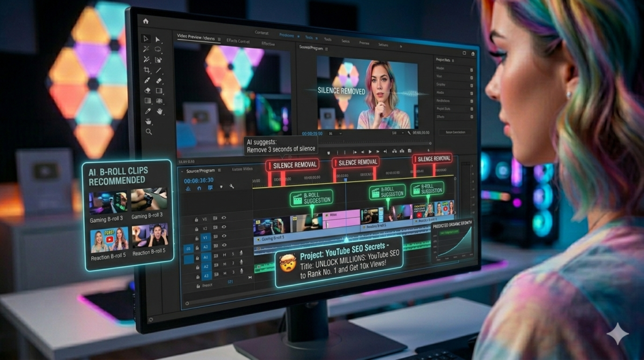Screen dimensions: 644x360
Task: Toggle the lock on track V2
Action: point(196,229)
